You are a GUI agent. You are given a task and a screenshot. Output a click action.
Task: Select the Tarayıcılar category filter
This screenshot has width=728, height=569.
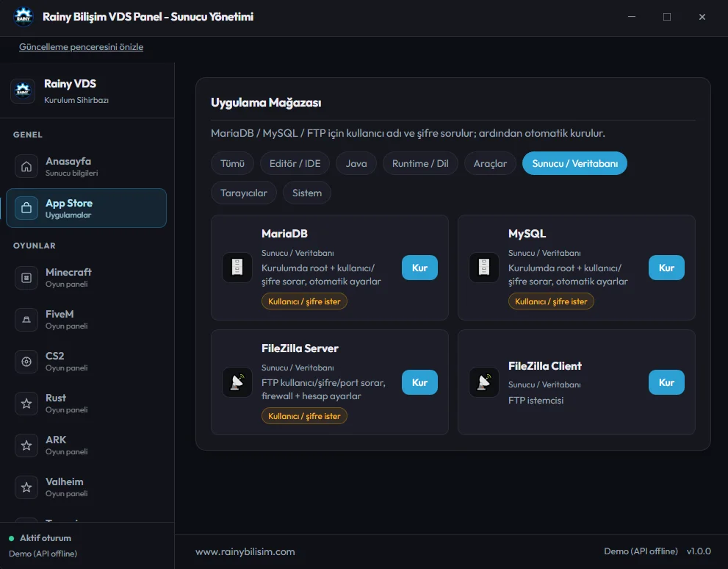click(x=244, y=193)
